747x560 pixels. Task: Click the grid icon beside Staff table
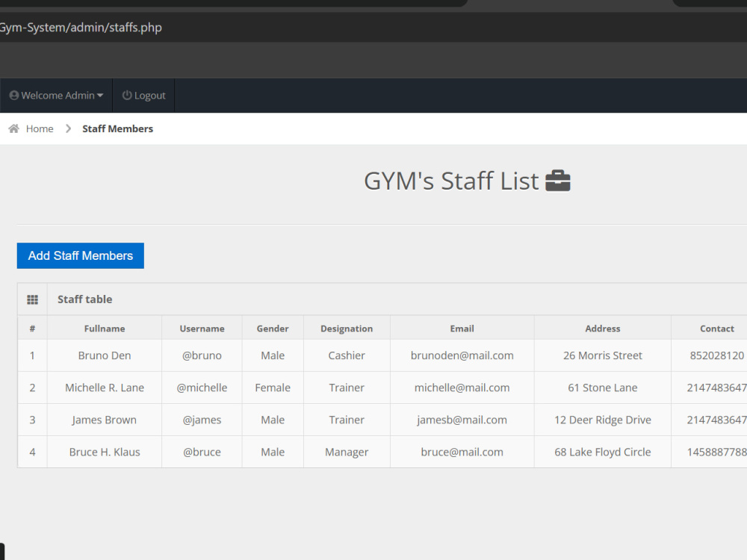[32, 299]
